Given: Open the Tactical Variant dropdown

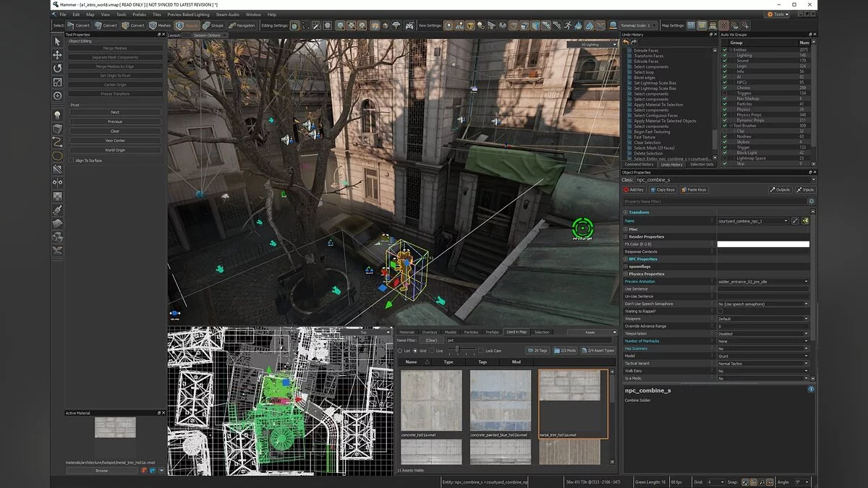Looking at the screenshot, I should (x=762, y=364).
